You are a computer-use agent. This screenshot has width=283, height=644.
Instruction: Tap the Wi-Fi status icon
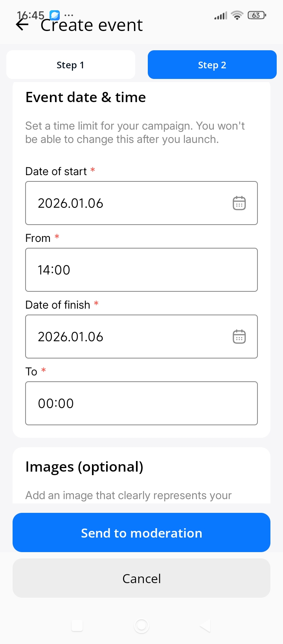click(x=237, y=15)
